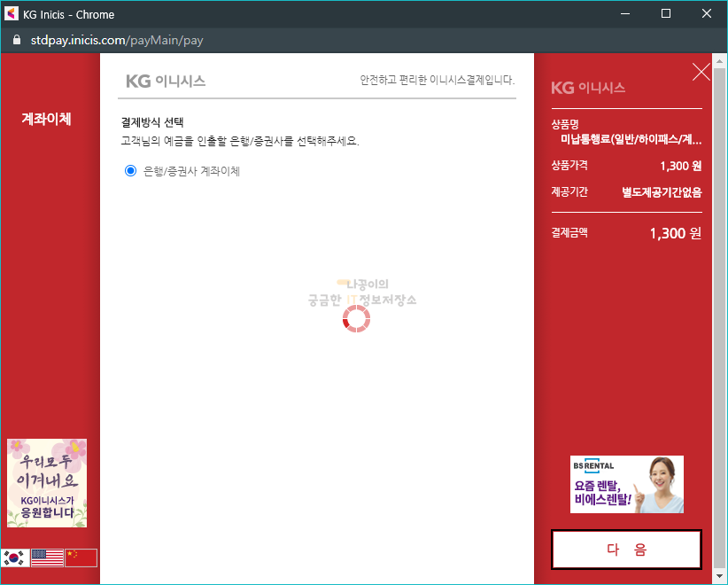The height and width of the screenshot is (585, 728).
Task: Switch language to Korean flag
Action: (x=15, y=558)
